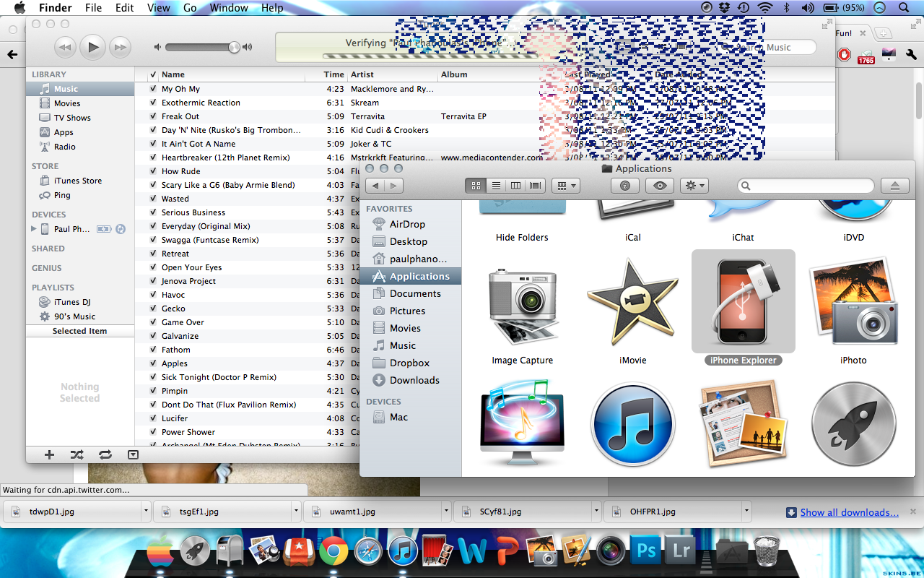Open Safari compass icon in Dock
Screen dimensions: 924x578
point(368,551)
